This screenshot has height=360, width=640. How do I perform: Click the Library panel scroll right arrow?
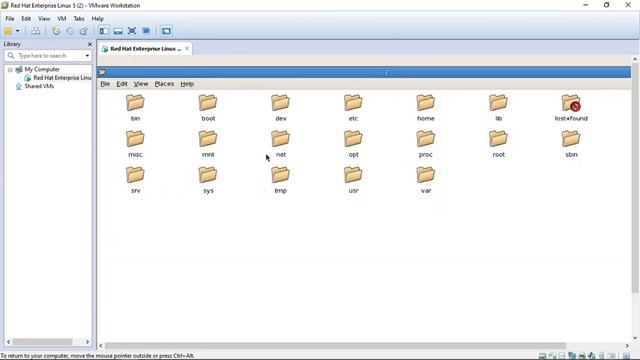[x=87, y=342]
